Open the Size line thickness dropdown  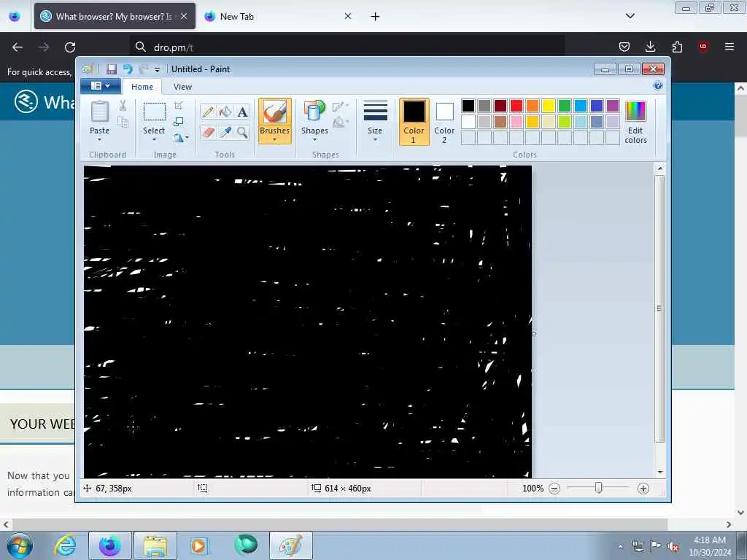(x=375, y=122)
